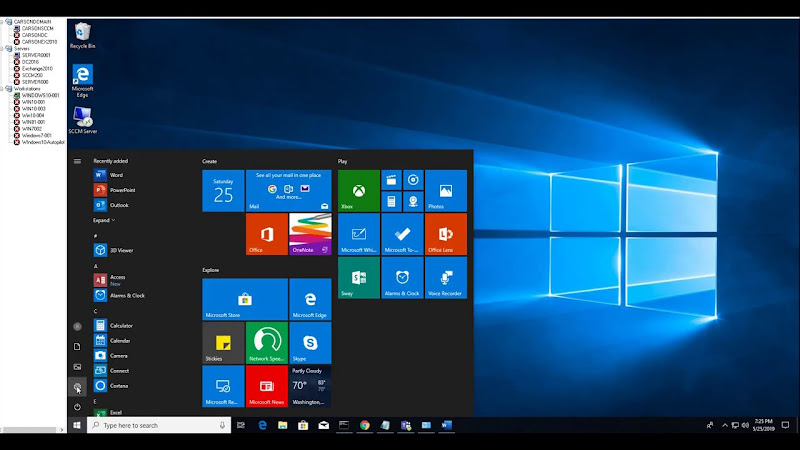Click the Power button in Start sidebar
Viewport: 800px width, 450px height.
tap(77, 407)
